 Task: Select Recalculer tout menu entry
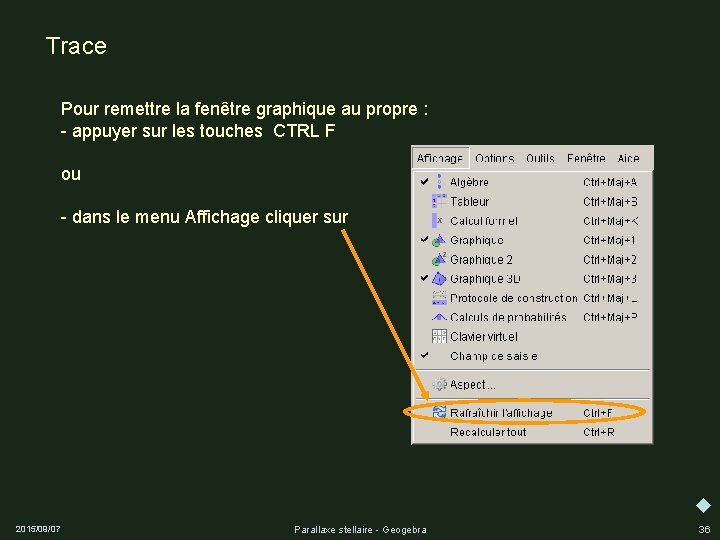532,432
